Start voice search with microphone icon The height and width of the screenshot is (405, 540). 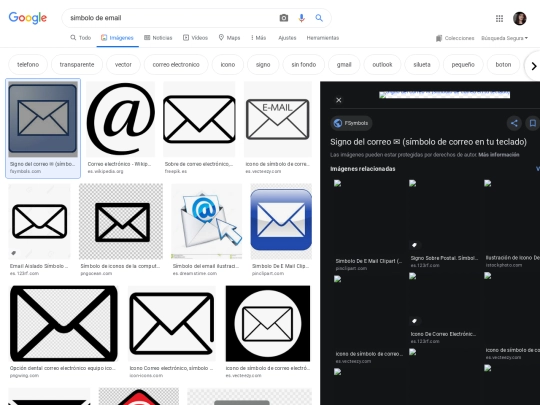[x=301, y=18]
